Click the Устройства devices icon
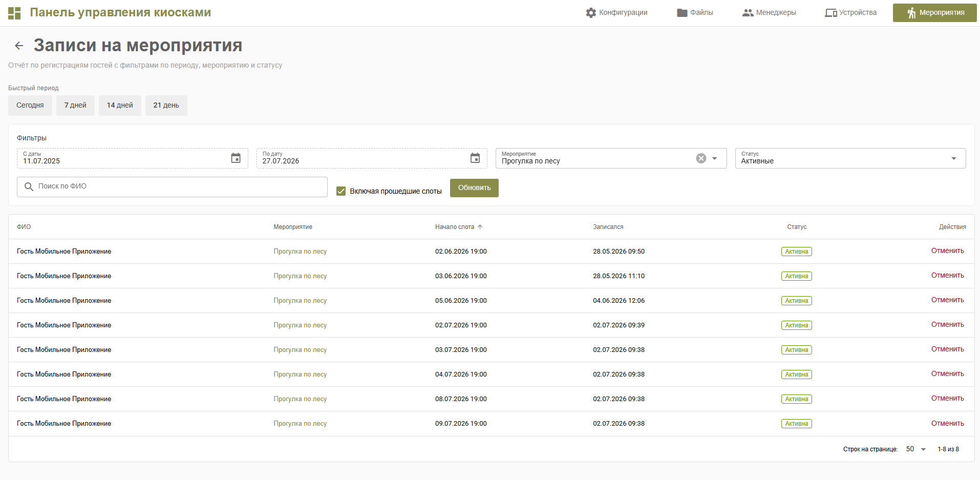Screen dimensions: 980x480 [x=830, y=13]
